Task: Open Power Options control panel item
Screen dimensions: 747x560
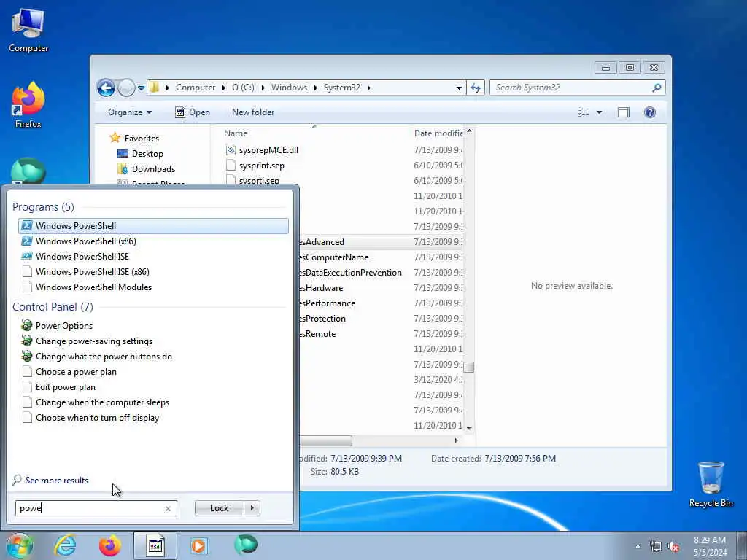Action: (153, 326)
